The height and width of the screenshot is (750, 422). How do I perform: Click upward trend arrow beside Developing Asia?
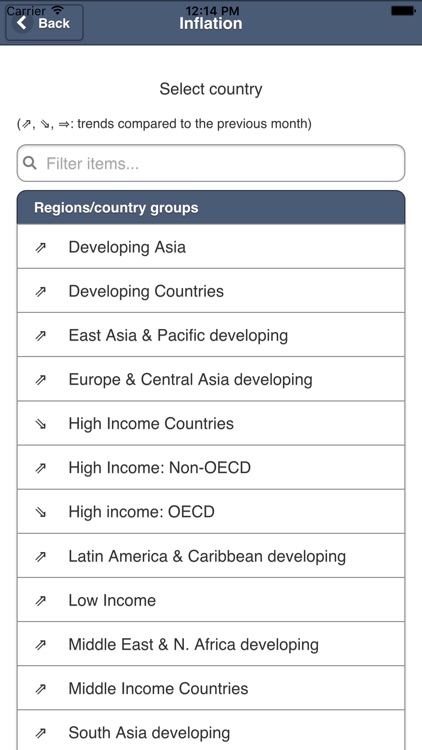pyautogui.click(x=41, y=248)
